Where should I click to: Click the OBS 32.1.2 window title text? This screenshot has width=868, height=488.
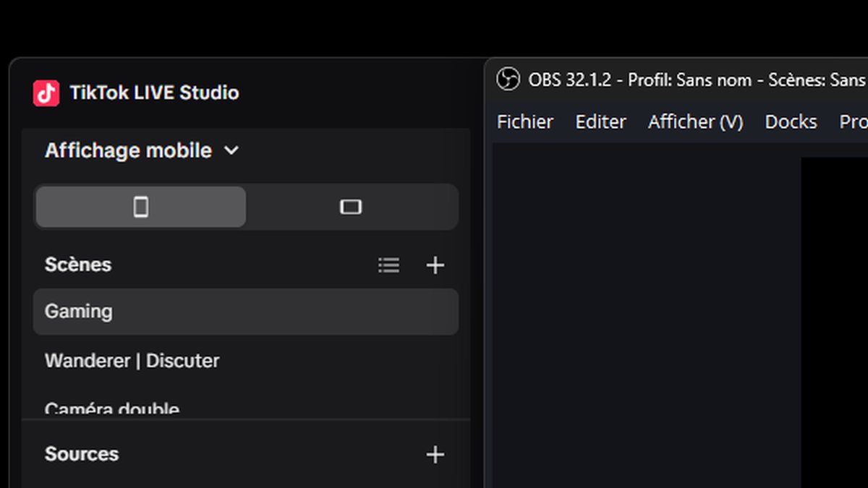pyautogui.click(x=697, y=80)
